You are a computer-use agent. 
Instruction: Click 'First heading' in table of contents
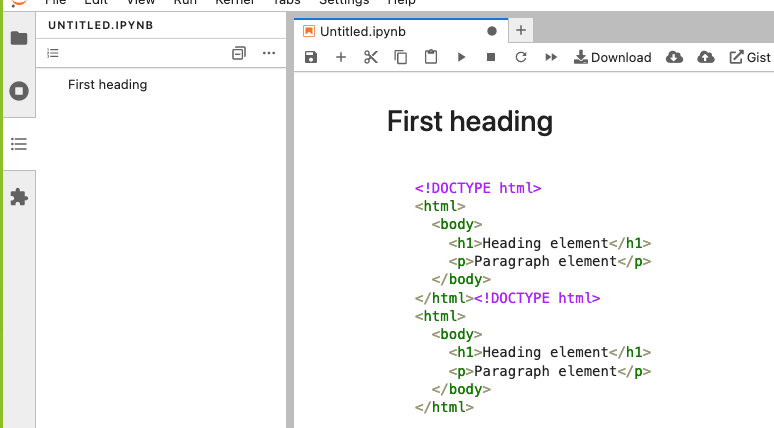(108, 84)
